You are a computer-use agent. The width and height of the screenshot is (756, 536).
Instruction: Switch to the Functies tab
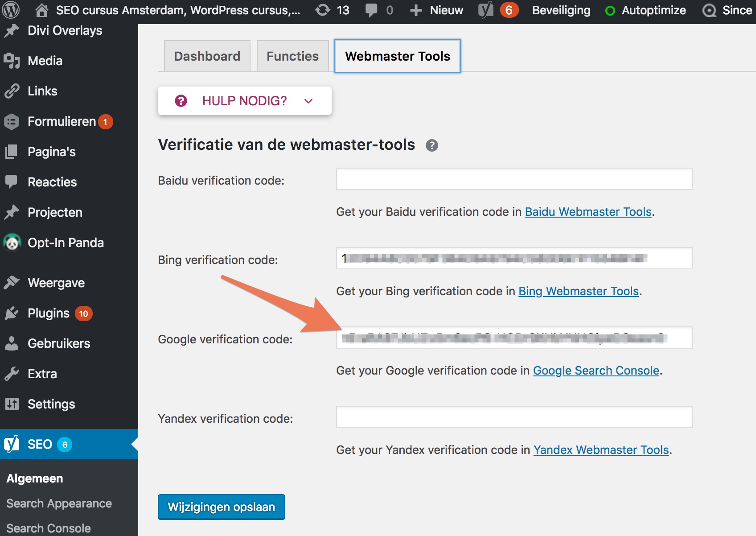coord(292,56)
